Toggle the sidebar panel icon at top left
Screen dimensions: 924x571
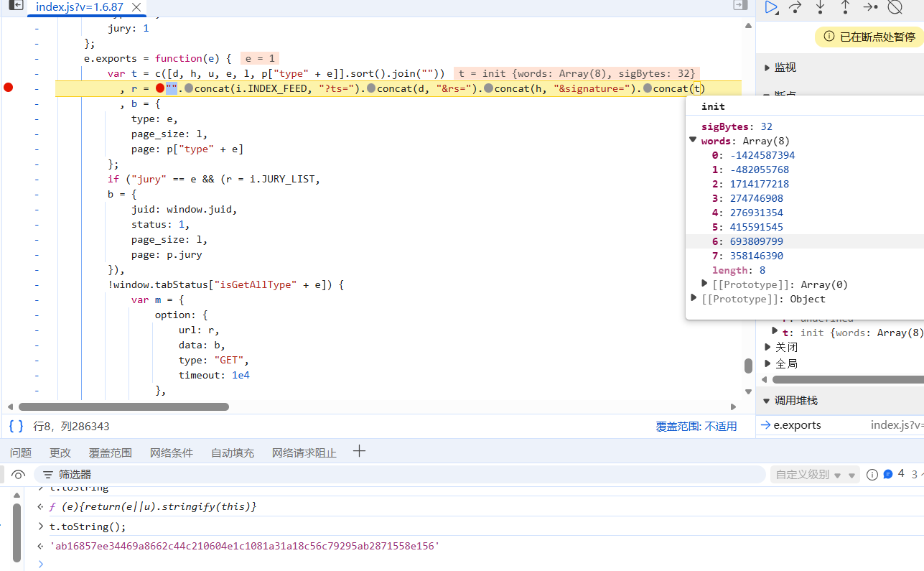pyautogui.click(x=16, y=6)
